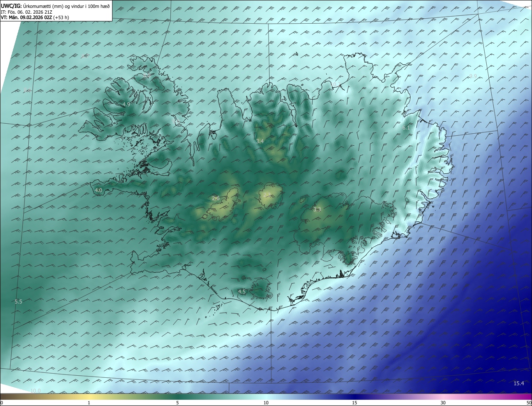Screen dimensions: 532x406
Task: Click the 10.0 value above the colorbar start
Action: pyautogui.click(x=36, y=391)
